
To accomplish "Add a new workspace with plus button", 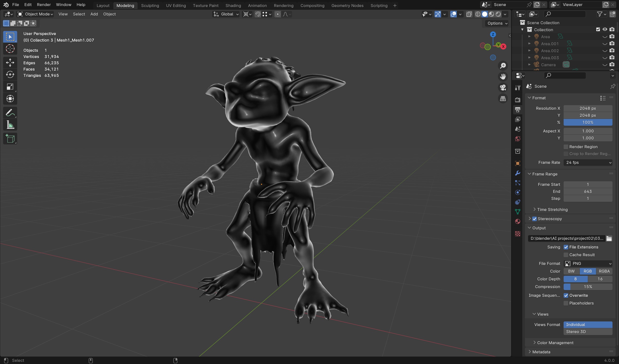I will (x=395, y=5).
